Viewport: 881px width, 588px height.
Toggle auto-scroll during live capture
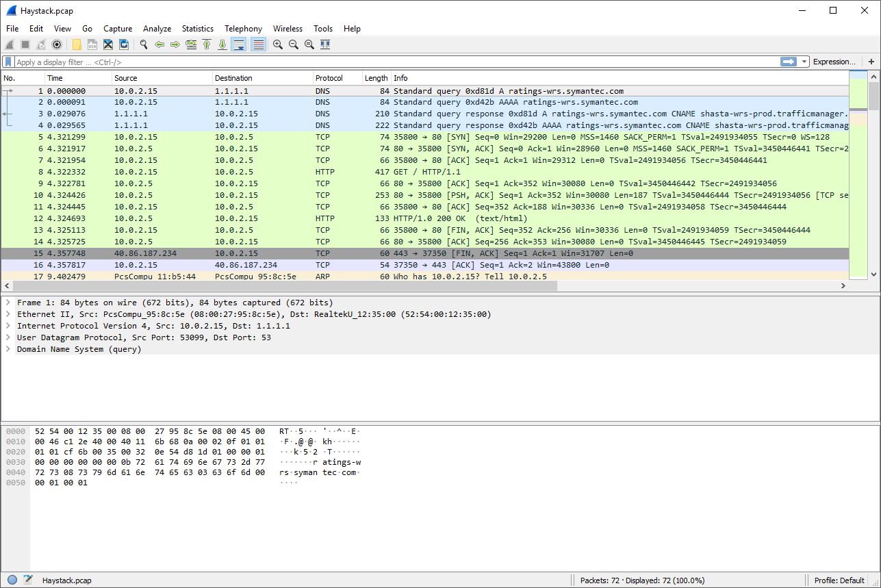pos(239,44)
